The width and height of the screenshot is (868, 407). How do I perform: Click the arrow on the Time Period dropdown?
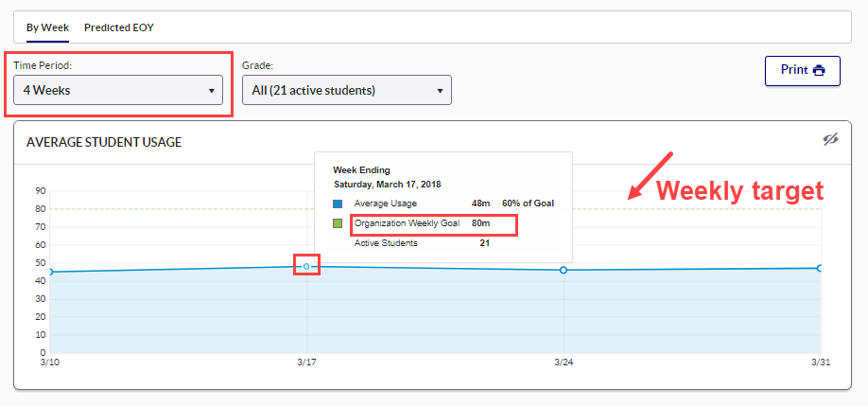(210, 91)
